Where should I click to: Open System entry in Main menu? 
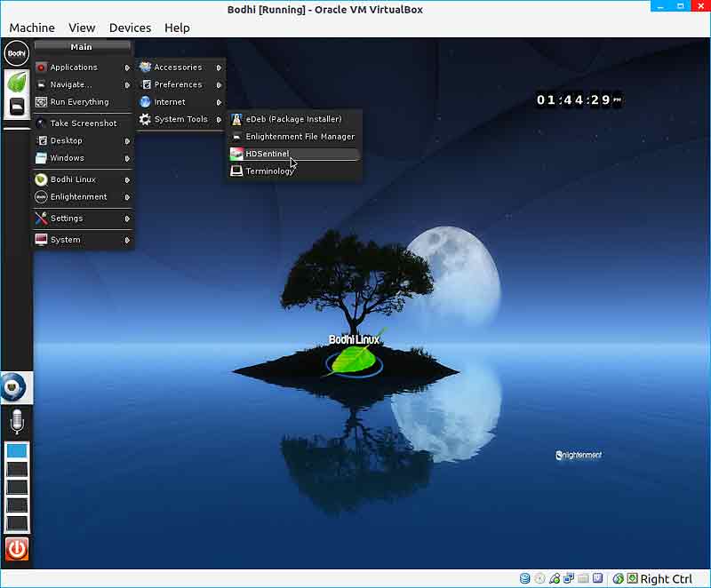pyautogui.click(x=83, y=240)
